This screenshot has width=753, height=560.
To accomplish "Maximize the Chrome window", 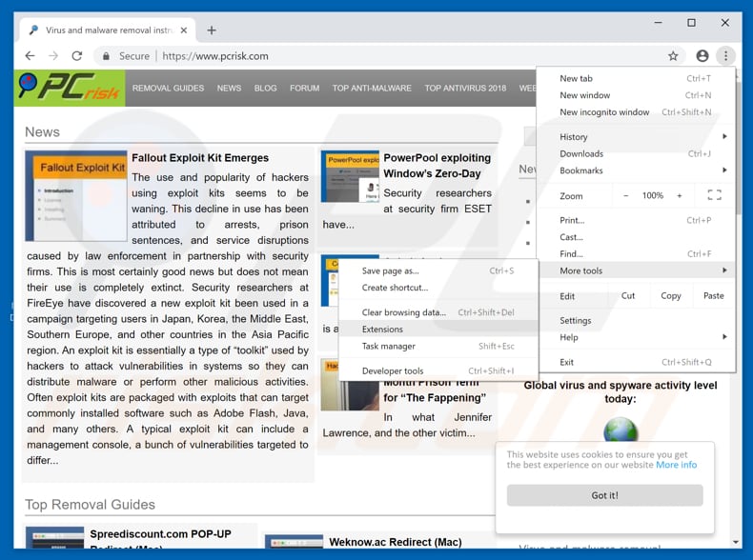I will 691,23.
